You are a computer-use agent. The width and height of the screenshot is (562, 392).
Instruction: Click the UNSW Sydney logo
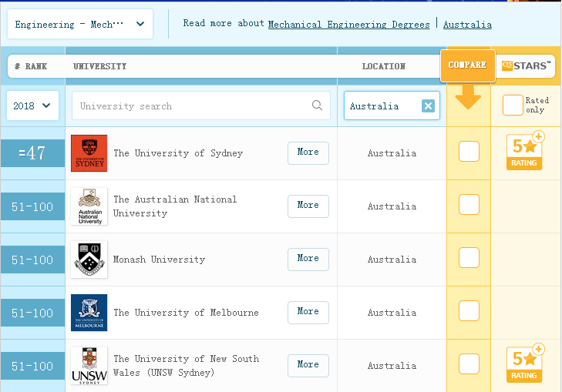(89, 366)
